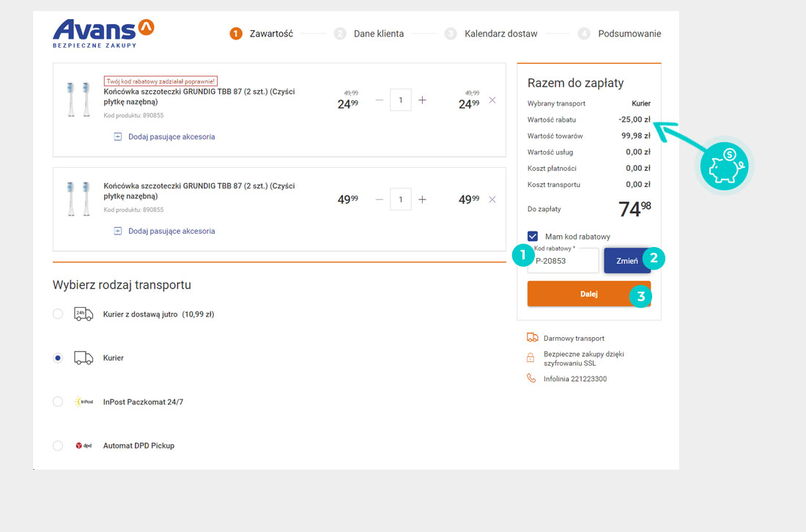Click the 'Kod rabatowy' input field
The image size is (806, 532).
point(563,261)
